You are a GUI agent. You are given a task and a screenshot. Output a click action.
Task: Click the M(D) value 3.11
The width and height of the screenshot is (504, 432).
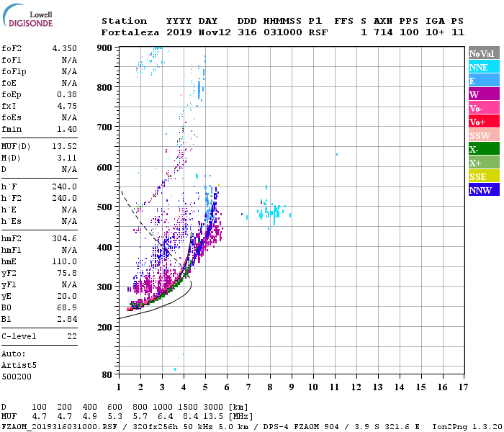coord(67,158)
